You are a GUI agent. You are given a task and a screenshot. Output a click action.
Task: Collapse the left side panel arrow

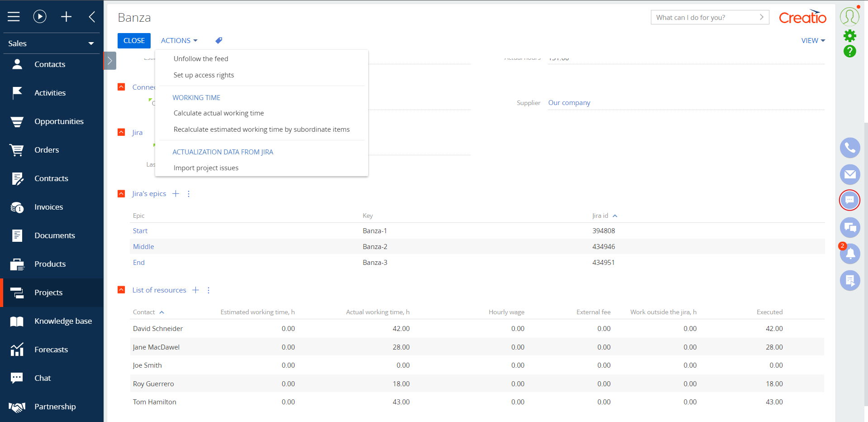click(x=92, y=17)
